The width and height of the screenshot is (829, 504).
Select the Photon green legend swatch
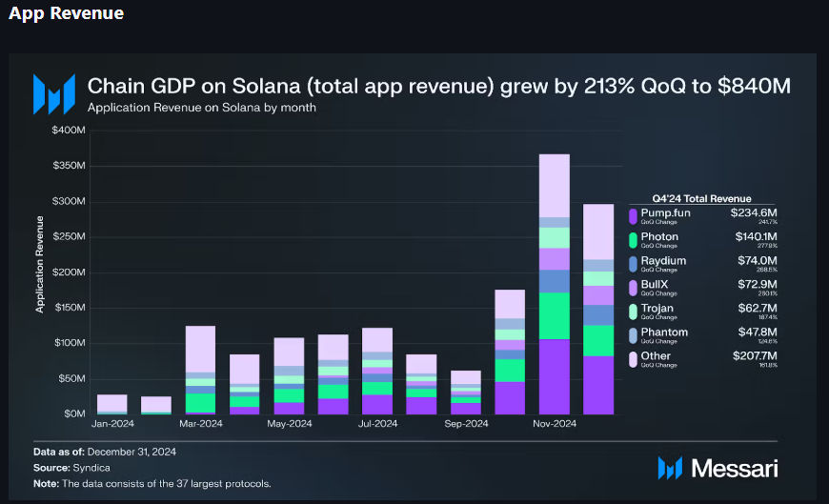coord(633,238)
